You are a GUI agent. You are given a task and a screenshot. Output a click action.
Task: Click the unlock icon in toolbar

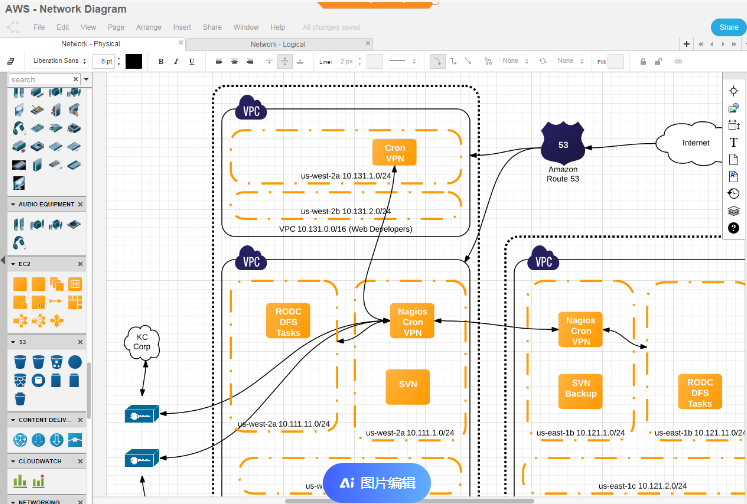[658, 61]
